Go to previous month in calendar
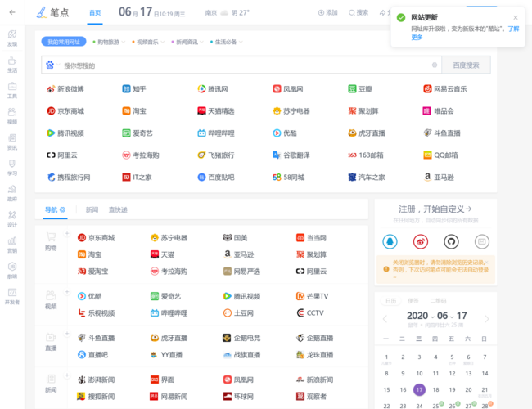The height and width of the screenshot is (409, 532). 385,319
